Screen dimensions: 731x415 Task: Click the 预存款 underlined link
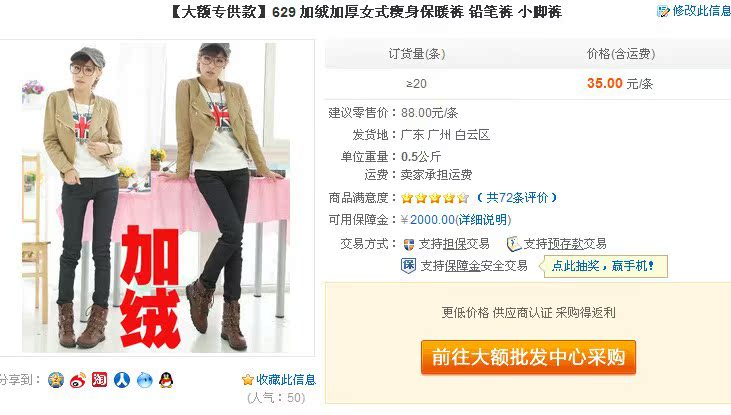(565, 244)
